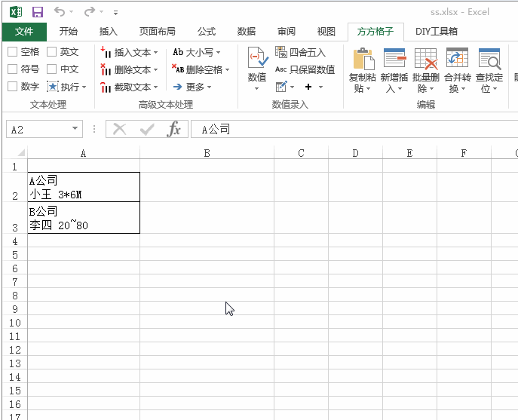Select cell A2 containing A公司

point(84,187)
